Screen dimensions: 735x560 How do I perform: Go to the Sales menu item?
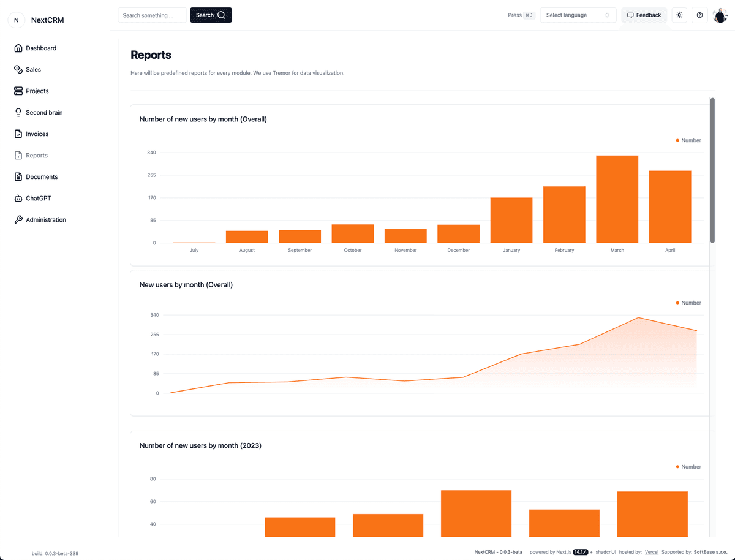33,70
